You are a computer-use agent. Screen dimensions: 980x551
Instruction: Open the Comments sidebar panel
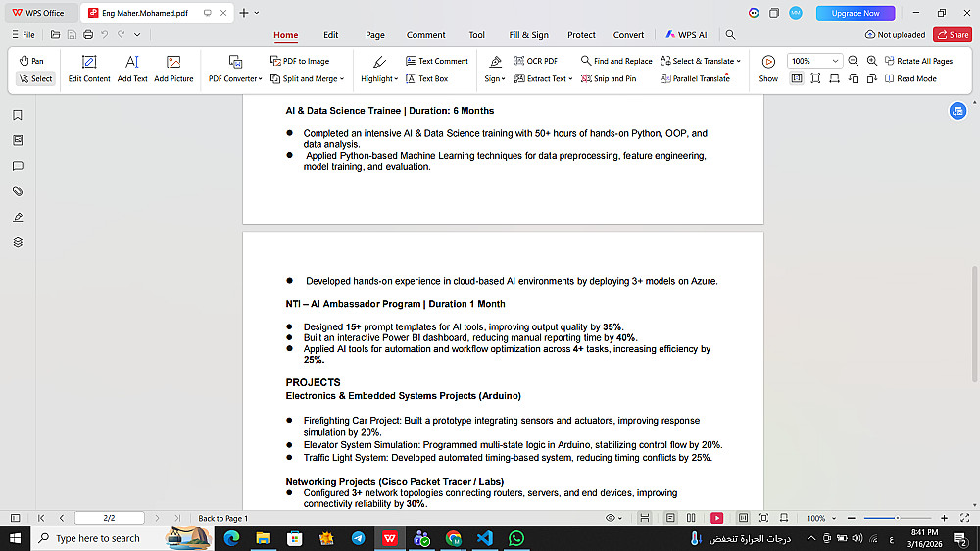click(18, 166)
